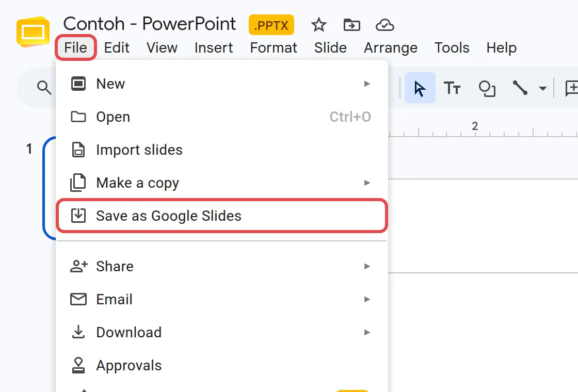Choose Open in File menu

[x=222, y=117]
